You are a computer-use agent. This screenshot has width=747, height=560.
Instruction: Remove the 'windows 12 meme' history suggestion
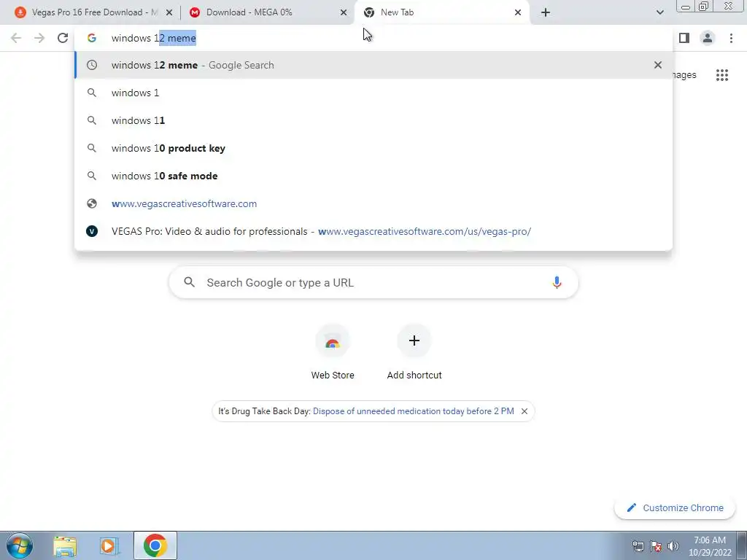pyautogui.click(x=658, y=65)
